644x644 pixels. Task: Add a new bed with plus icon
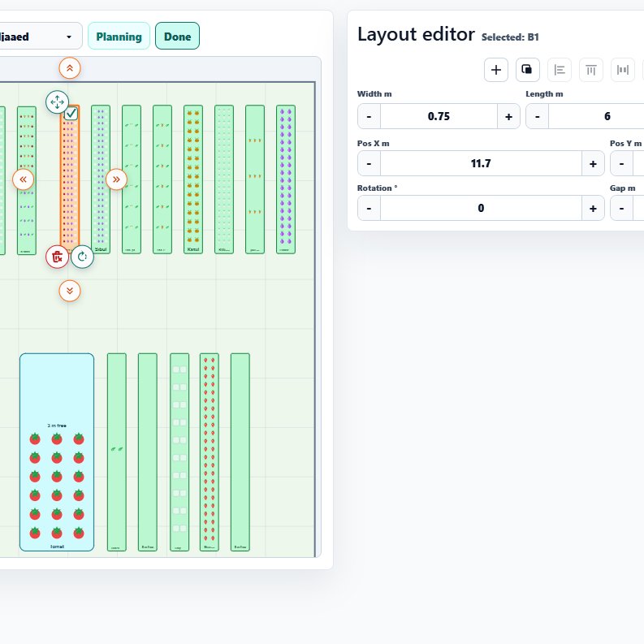(496, 70)
